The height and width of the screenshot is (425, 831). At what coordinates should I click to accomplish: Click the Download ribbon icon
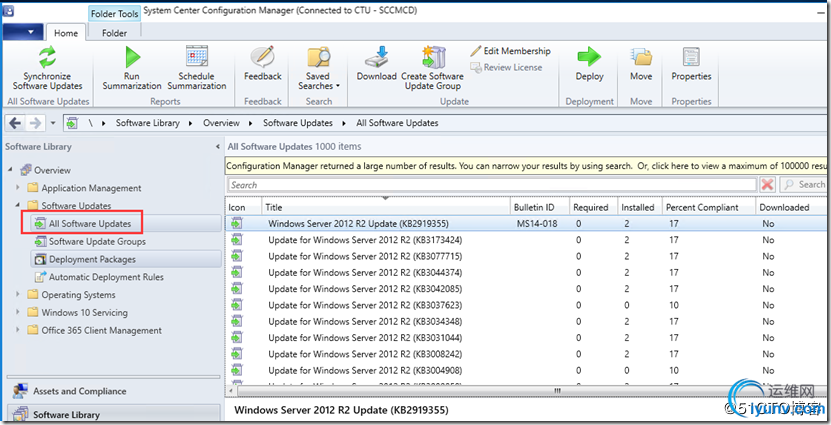377,57
